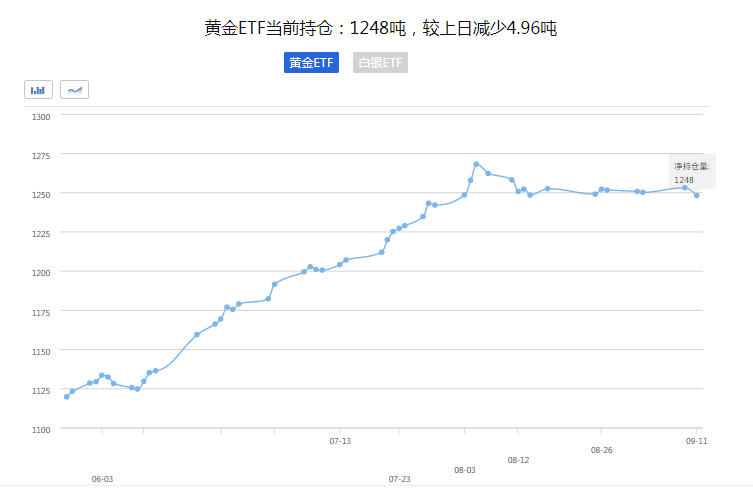Switch to bar chart view
The width and height of the screenshot is (753, 488).
pyautogui.click(x=38, y=90)
